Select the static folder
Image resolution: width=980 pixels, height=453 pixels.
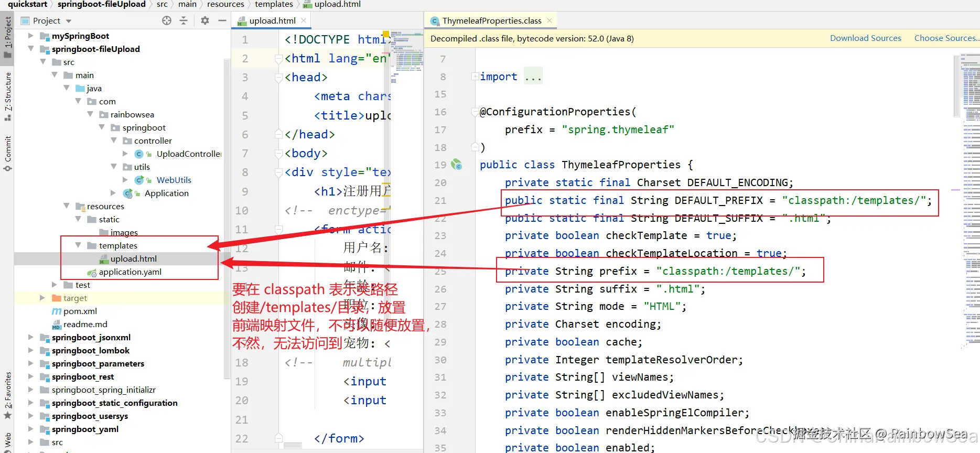109,220
